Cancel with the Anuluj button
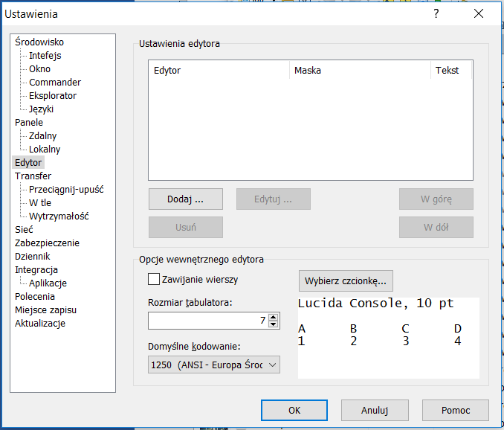 (375, 410)
